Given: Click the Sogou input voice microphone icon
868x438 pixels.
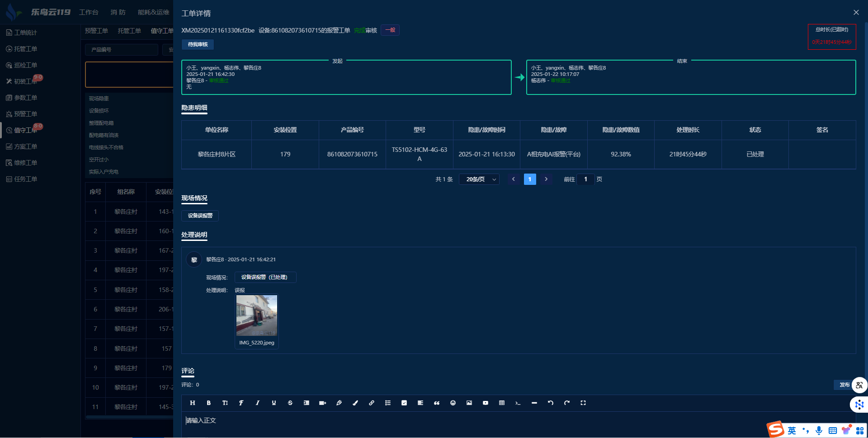Looking at the screenshot, I should (x=819, y=430).
